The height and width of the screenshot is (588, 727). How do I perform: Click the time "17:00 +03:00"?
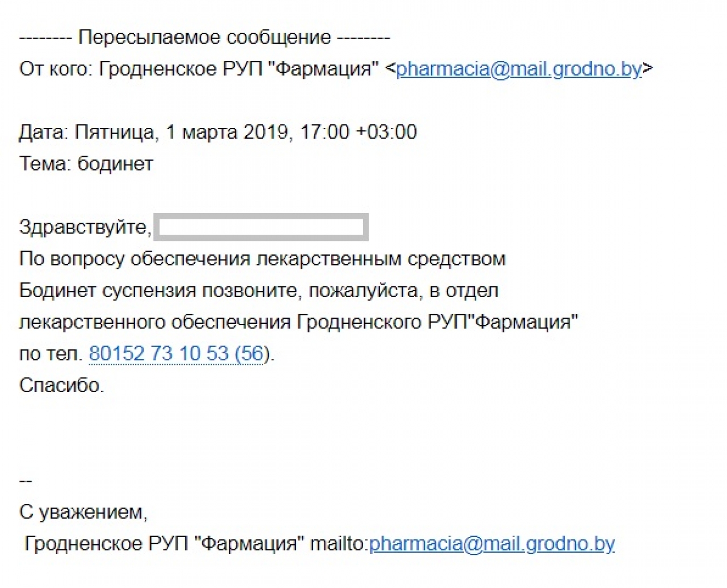[x=358, y=132]
